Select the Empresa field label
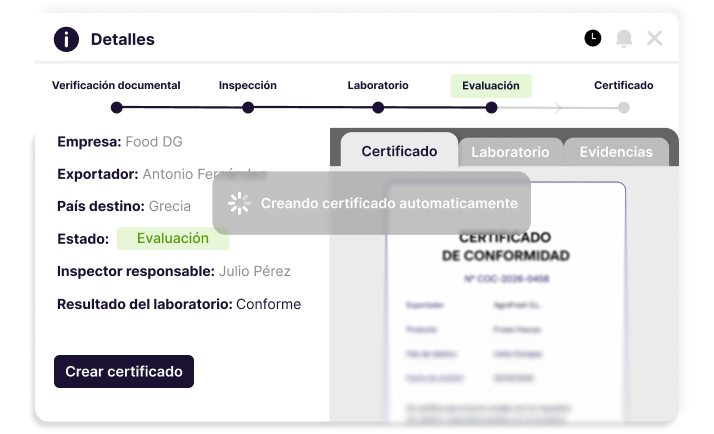The image size is (714, 434). tap(89, 142)
